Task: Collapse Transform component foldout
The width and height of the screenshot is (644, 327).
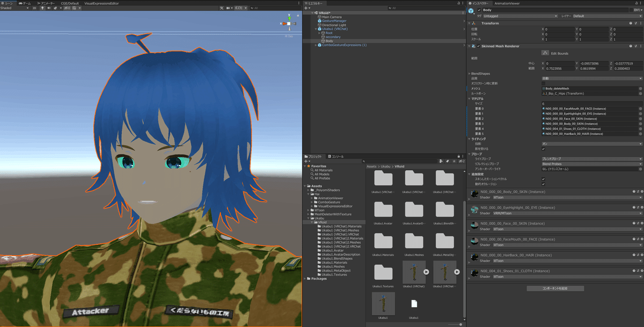Action: coord(470,23)
